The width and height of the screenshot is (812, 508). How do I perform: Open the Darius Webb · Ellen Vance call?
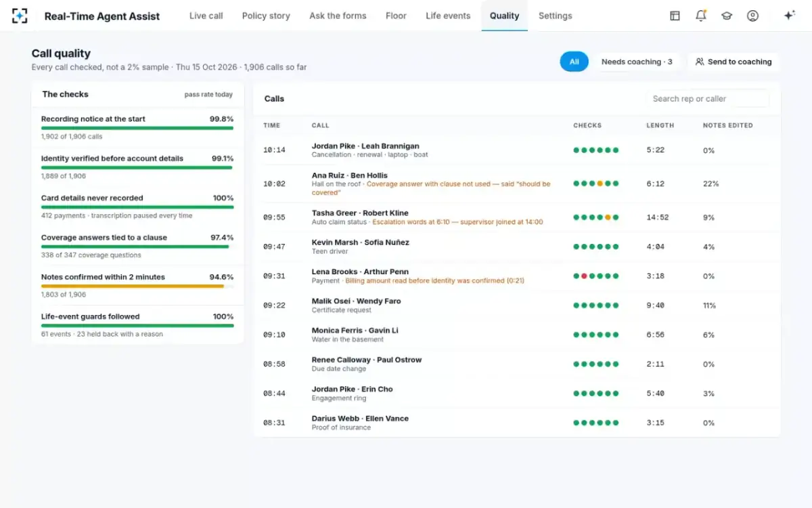[517, 423]
